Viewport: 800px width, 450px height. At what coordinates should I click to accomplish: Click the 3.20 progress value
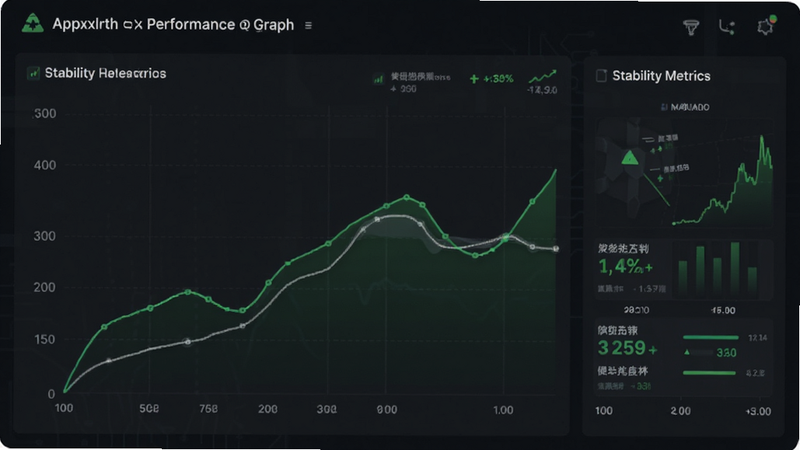click(726, 353)
